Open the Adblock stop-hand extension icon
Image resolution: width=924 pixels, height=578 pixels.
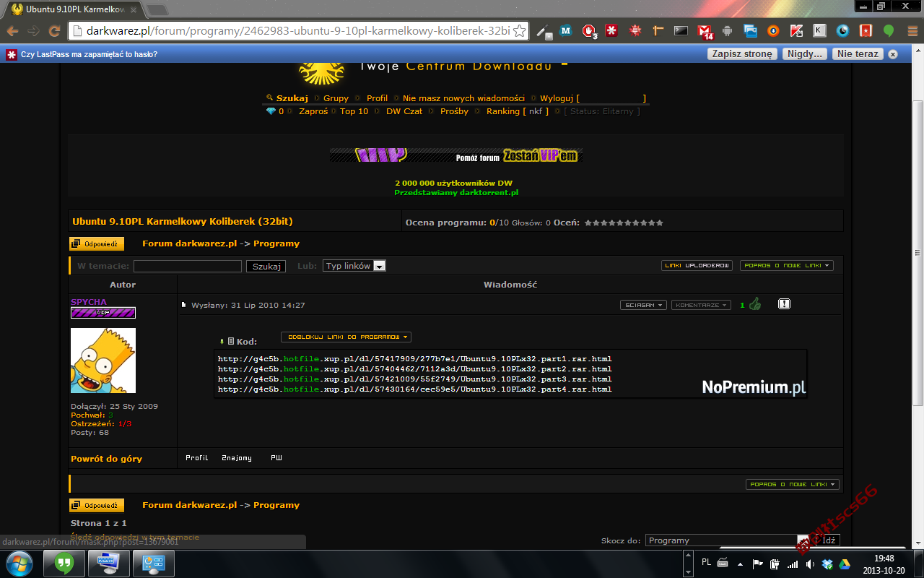click(x=590, y=31)
